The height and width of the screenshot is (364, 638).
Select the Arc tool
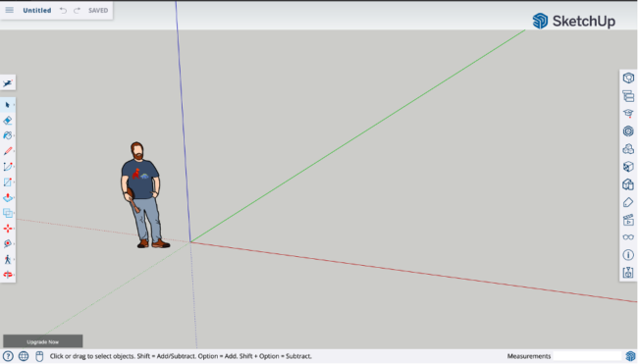(x=7, y=167)
